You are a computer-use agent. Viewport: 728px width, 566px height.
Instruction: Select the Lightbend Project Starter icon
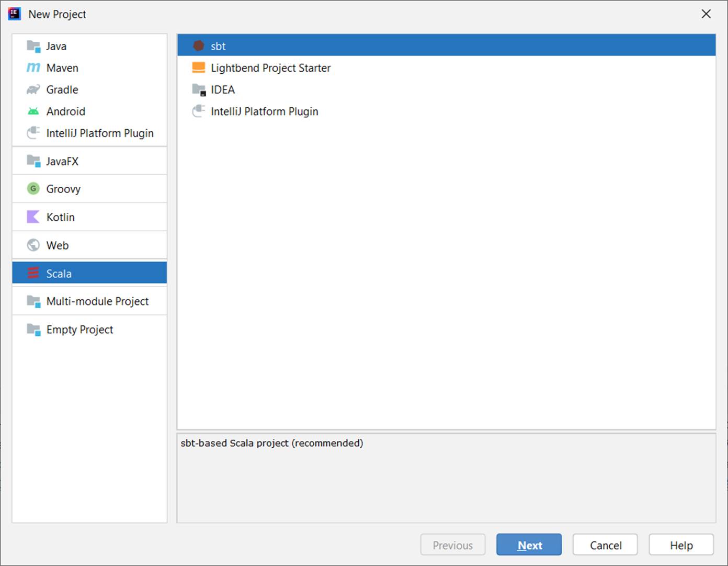(x=199, y=67)
